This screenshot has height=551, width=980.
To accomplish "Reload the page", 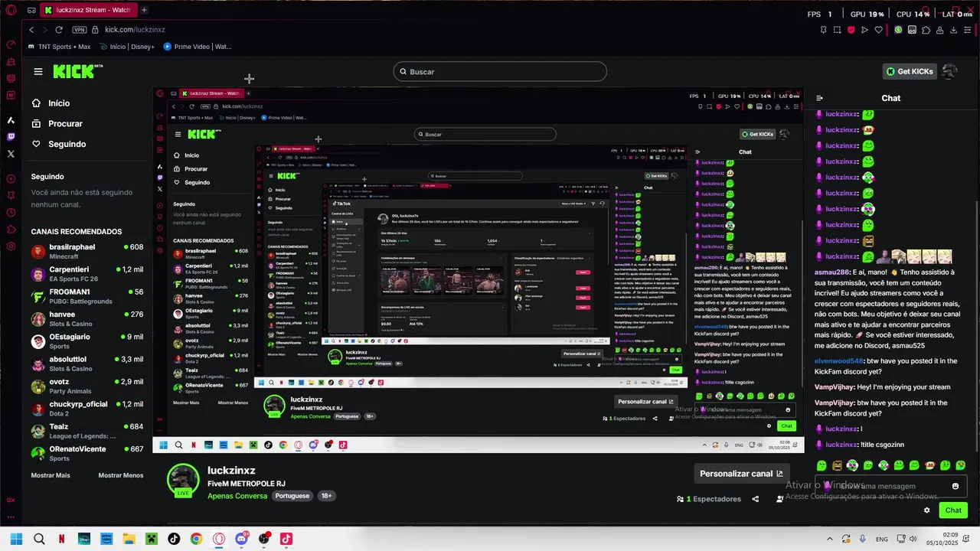I will tap(59, 30).
